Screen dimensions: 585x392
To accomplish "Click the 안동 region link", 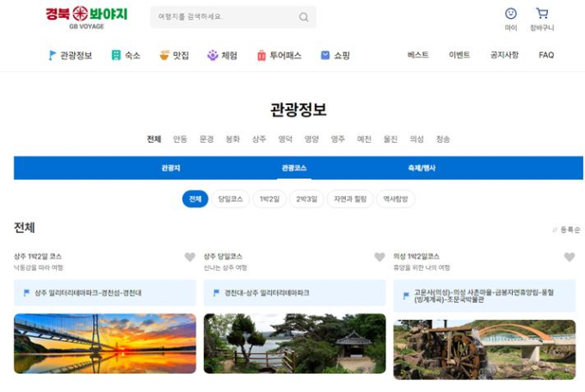I will pyautogui.click(x=180, y=139).
